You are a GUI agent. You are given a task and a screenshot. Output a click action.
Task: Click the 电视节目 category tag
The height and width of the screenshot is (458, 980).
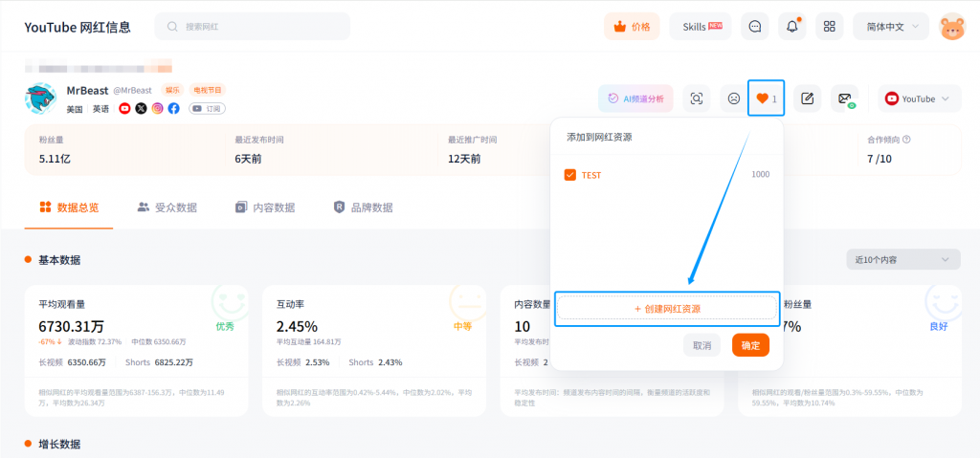[207, 90]
